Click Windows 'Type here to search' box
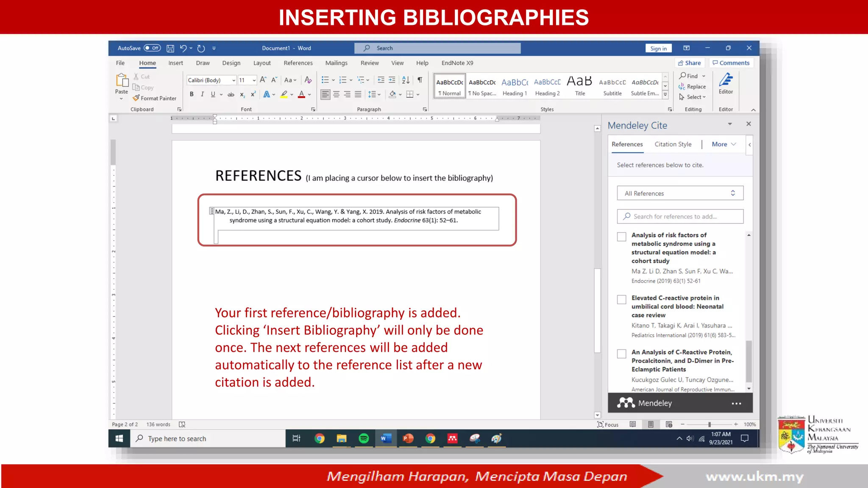 208,438
